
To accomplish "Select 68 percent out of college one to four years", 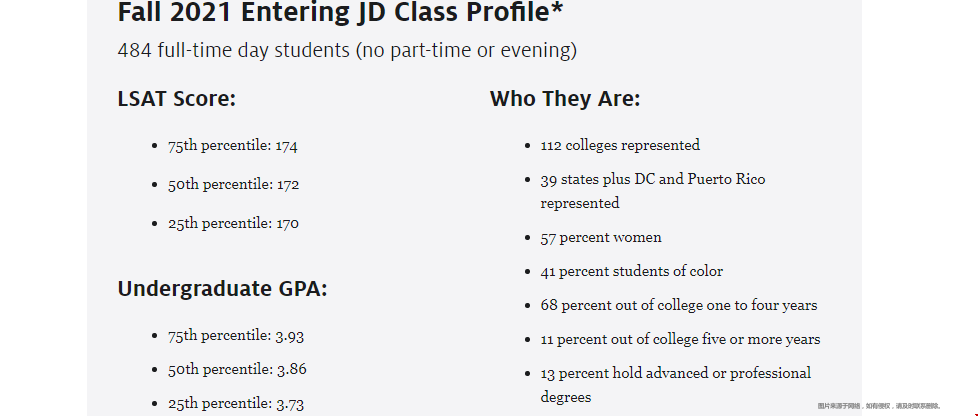I will point(679,306).
